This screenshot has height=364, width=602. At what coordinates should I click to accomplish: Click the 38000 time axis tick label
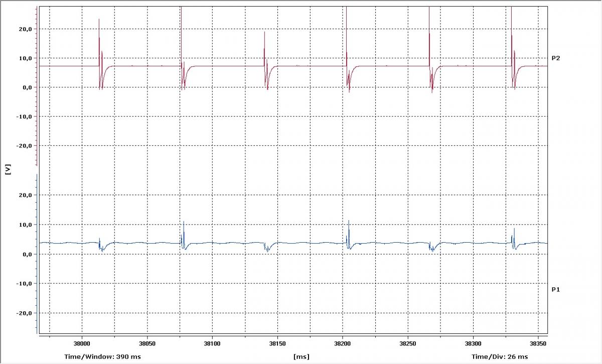[82, 344]
